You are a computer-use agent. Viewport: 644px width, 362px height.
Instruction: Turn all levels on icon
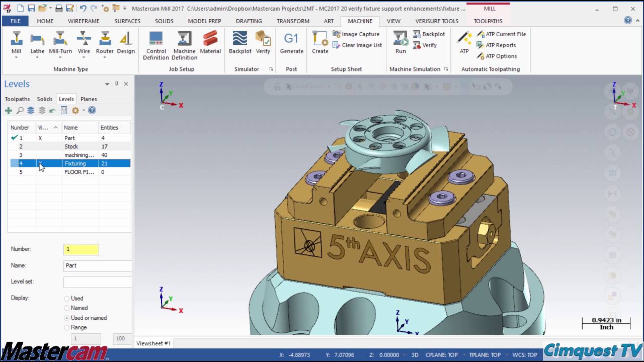31,110
